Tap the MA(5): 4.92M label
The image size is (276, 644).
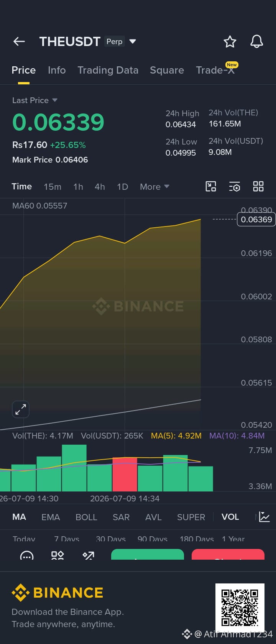(x=176, y=436)
